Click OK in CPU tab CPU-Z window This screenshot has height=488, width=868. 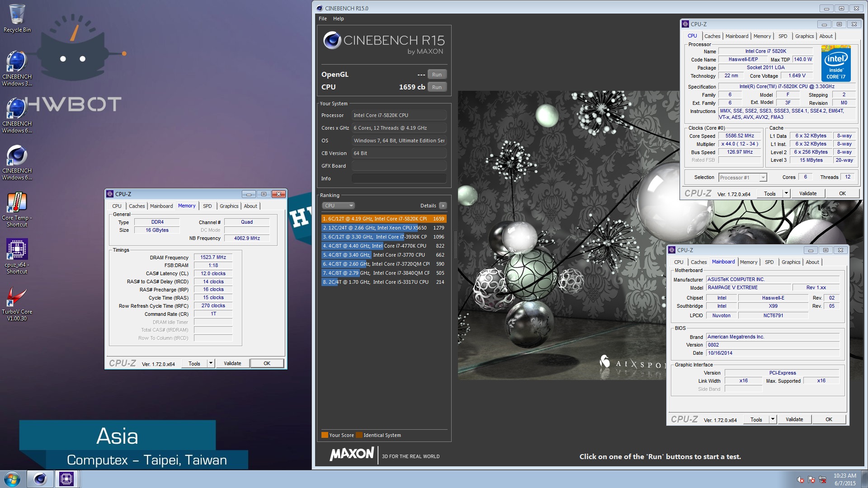[x=843, y=193]
